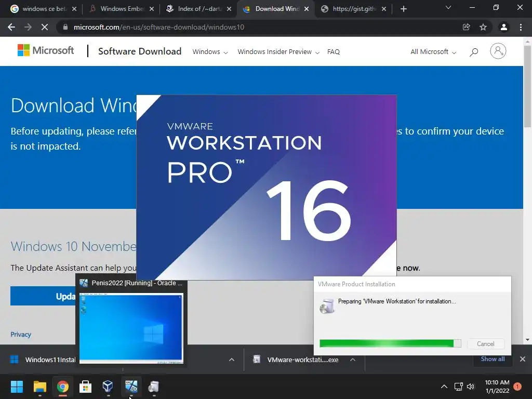Open the Windows11Install download item
The height and width of the screenshot is (399, 532).
click(43, 360)
